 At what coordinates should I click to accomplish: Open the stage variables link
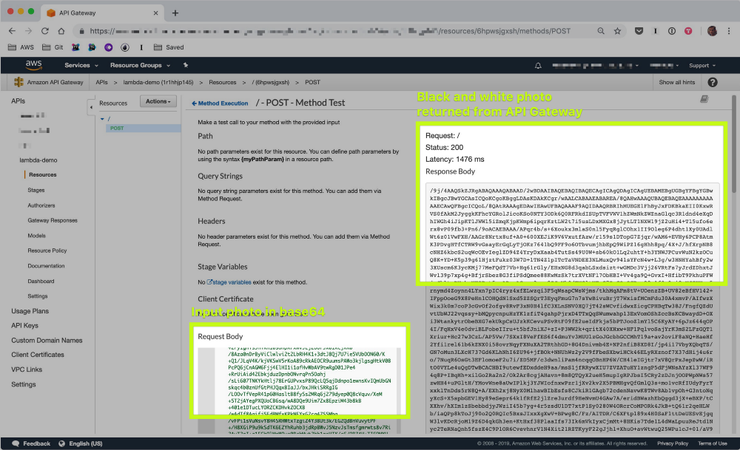(229, 282)
